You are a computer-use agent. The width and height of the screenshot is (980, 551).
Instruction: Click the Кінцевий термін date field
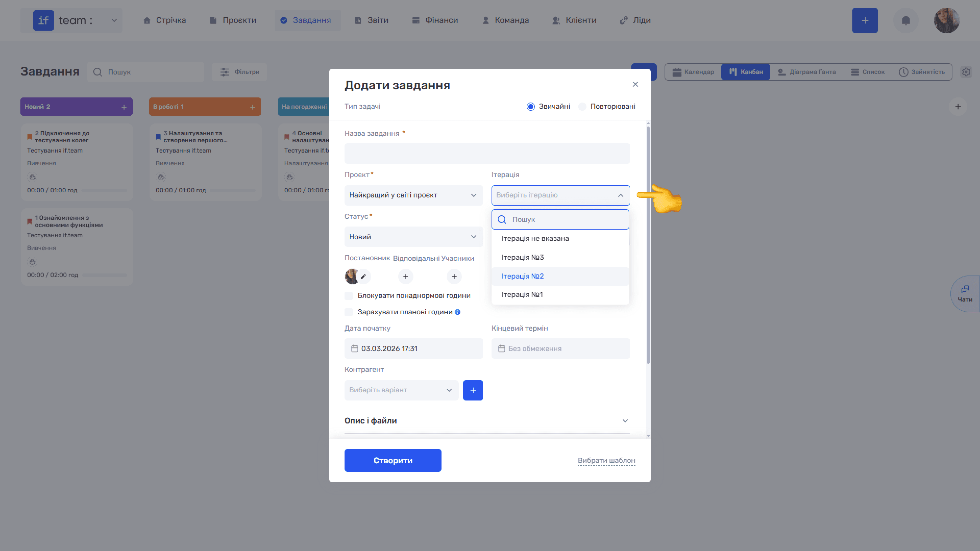[561, 349]
